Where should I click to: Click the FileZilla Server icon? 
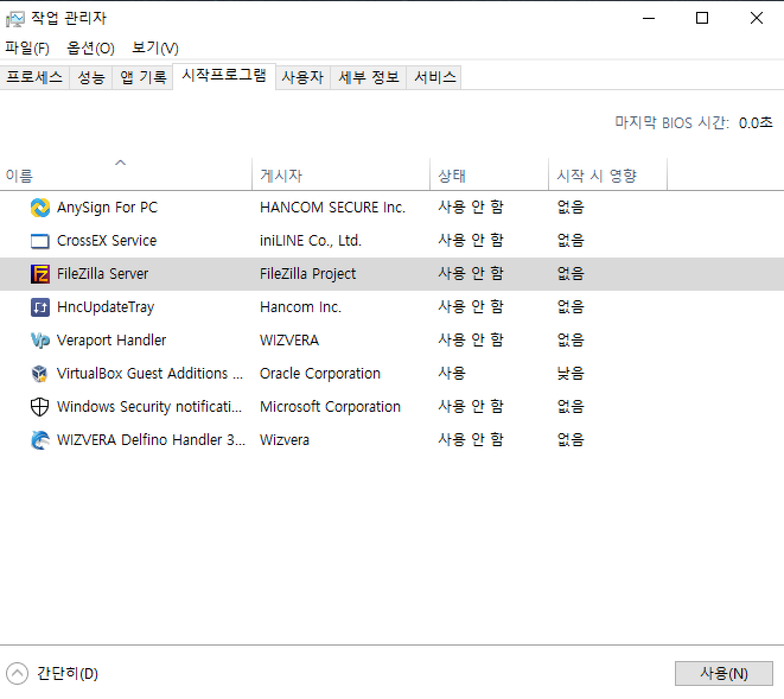(40, 274)
